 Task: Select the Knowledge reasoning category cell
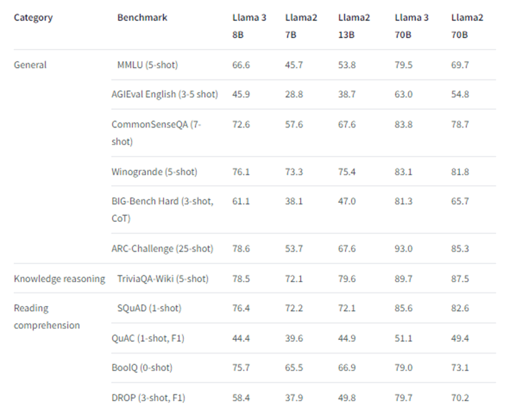pyautogui.click(x=60, y=279)
